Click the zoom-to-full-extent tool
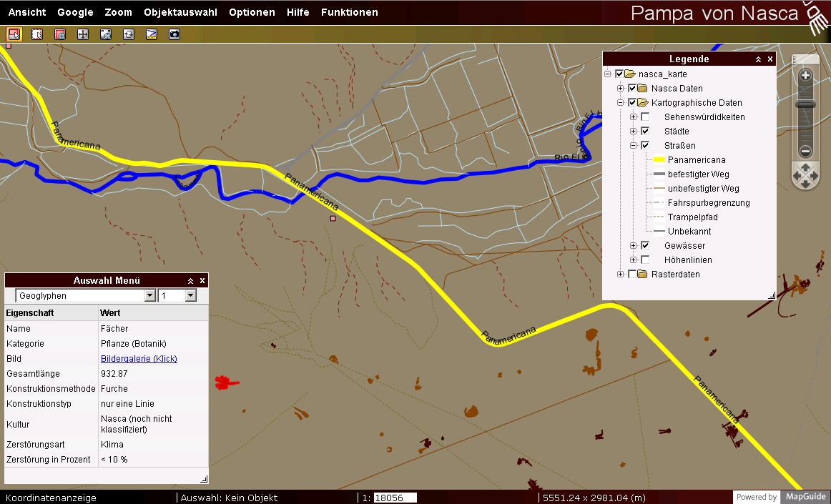Viewport: 831px width, 504px height. 106,34
